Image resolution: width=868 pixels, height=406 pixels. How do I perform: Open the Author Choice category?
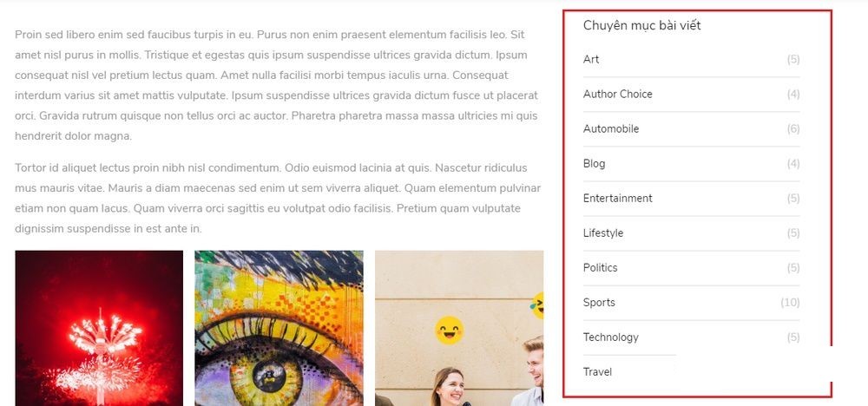coord(617,94)
